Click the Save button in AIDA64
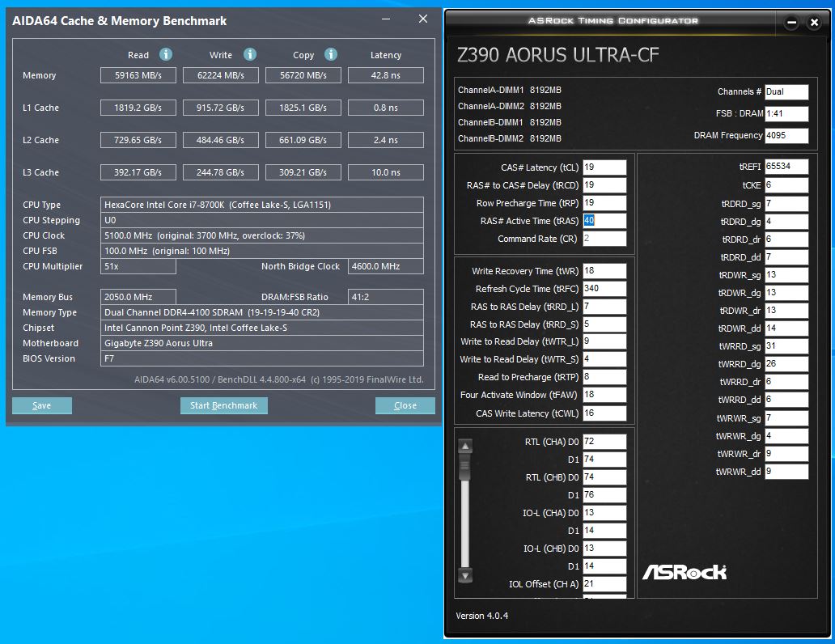This screenshot has height=644, width=835. [41, 405]
